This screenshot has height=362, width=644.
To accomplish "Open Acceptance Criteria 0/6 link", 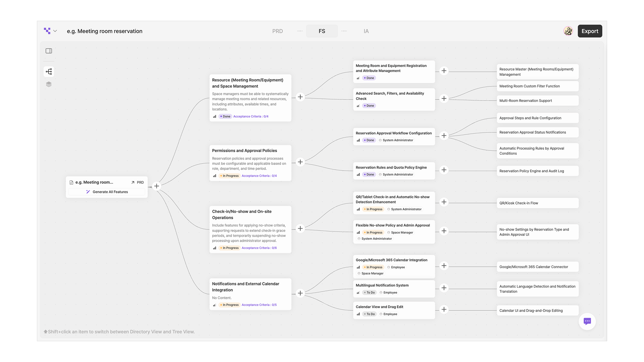I will tap(259, 248).
